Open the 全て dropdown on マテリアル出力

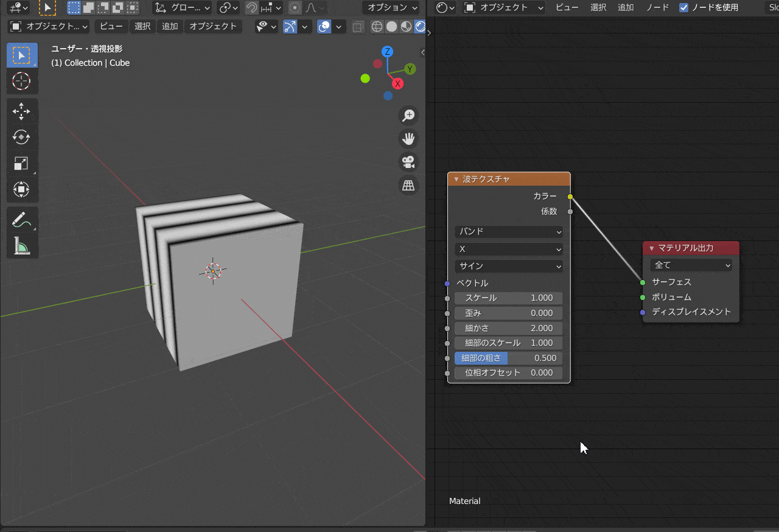click(691, 265)
